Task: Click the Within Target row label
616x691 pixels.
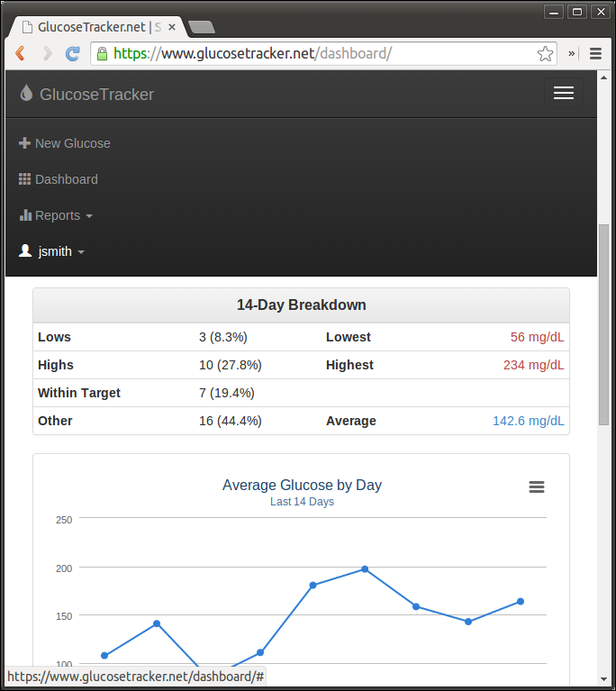Action: [79, 393]
